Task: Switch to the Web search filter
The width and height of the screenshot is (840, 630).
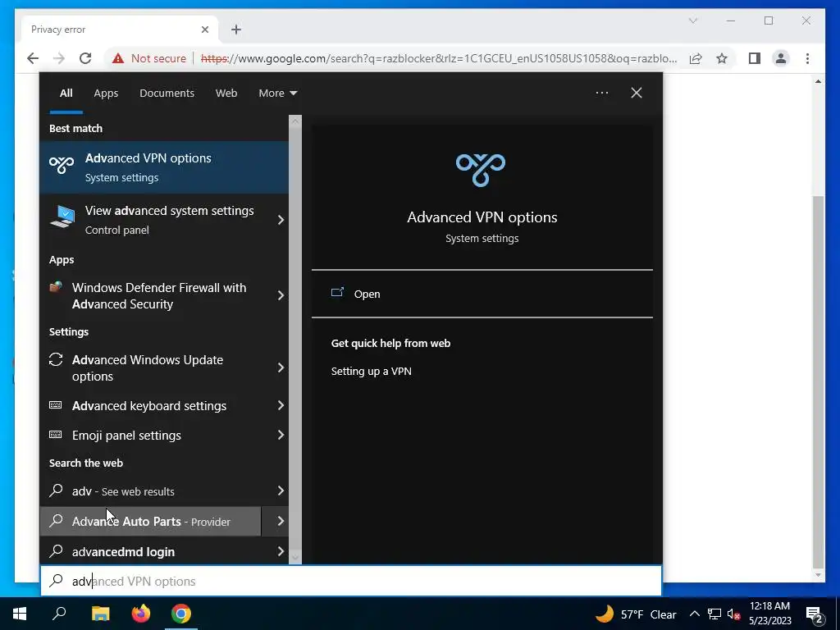Action: [226, 94]
